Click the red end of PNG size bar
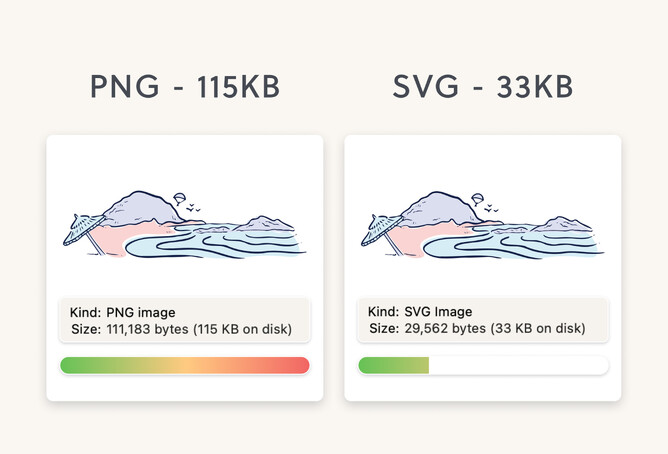 pos(298,365)
